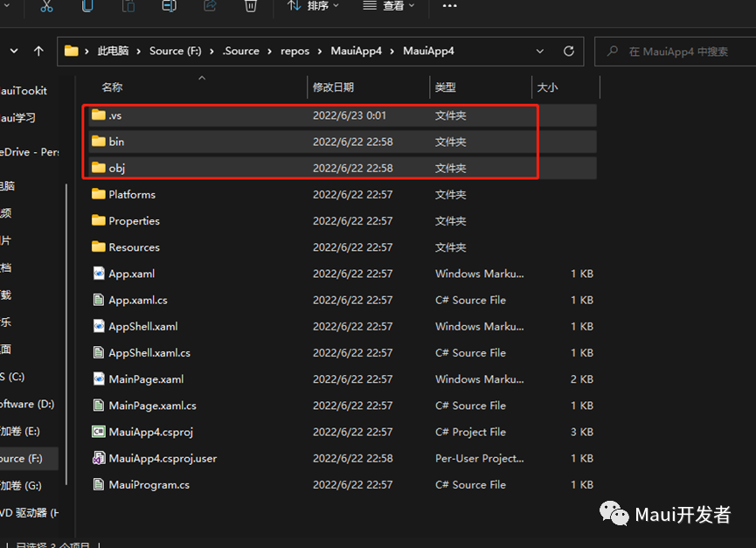Select OS (C:) drive in sidebar
The width and height of the screenshot is (756, 548).
click(13, 377)
